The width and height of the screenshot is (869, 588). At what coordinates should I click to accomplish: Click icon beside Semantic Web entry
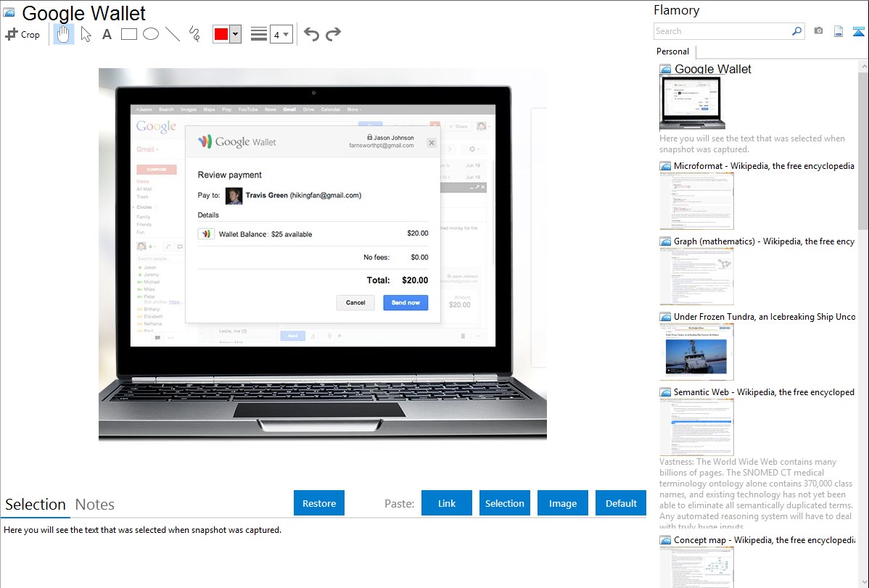coord(665,392)
